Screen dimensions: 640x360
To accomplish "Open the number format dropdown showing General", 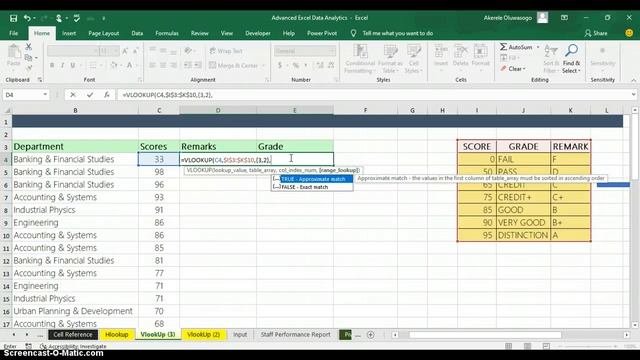I will [x=332, y=51].
